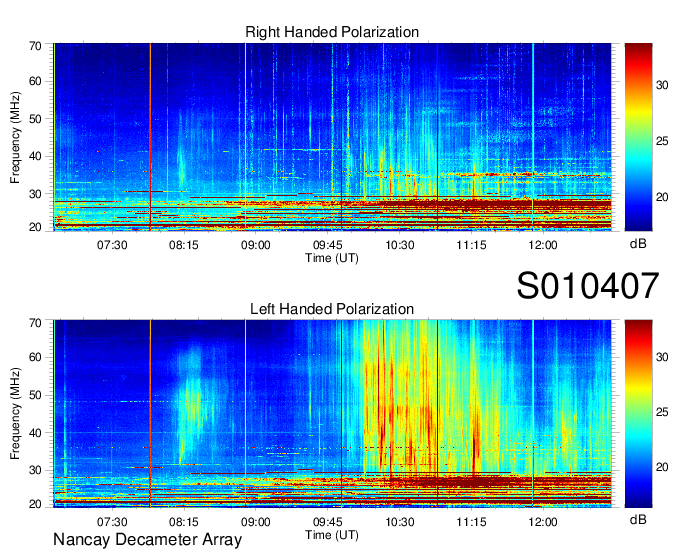Click the "Right Handed Polarization" plot title
Image resolution: width=680 pixels, height=552 pixels.
point(332,32)
